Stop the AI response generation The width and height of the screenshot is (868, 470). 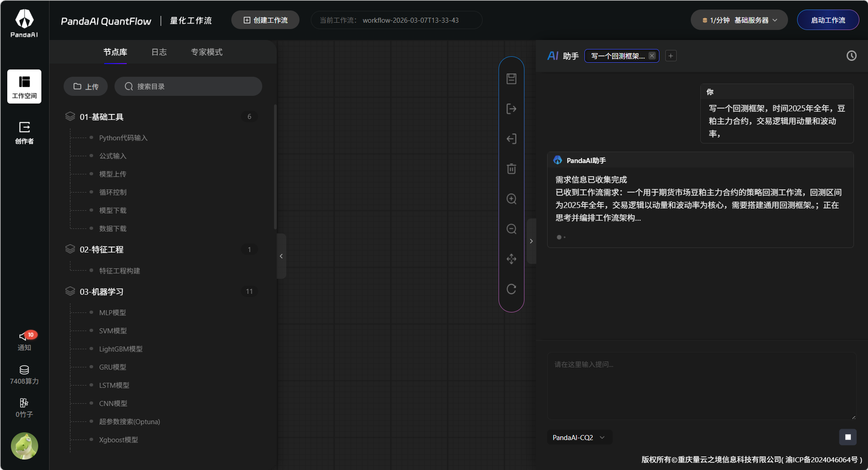tap(848, 437)
